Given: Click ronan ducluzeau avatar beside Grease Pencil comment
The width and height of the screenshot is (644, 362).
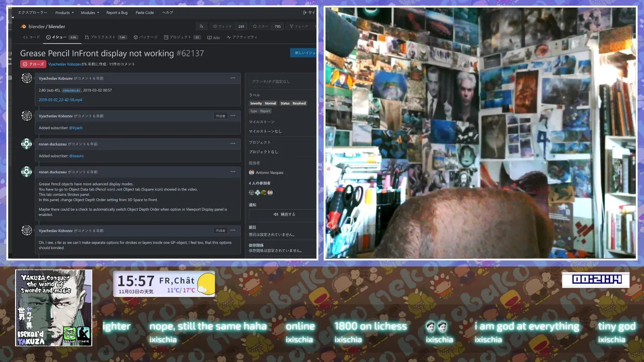Looking at the screenshot, I should click(x=27, y=172).
